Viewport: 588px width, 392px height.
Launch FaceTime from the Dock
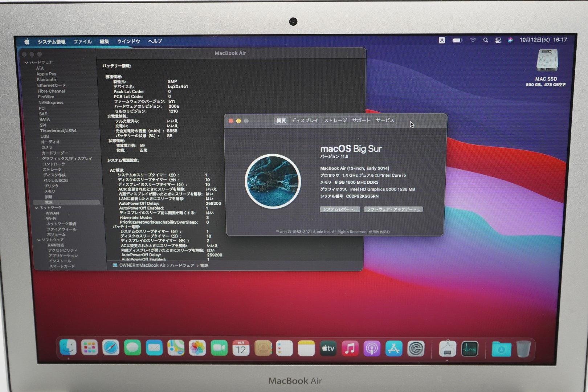pyautogui.click(x=219, y=348)
